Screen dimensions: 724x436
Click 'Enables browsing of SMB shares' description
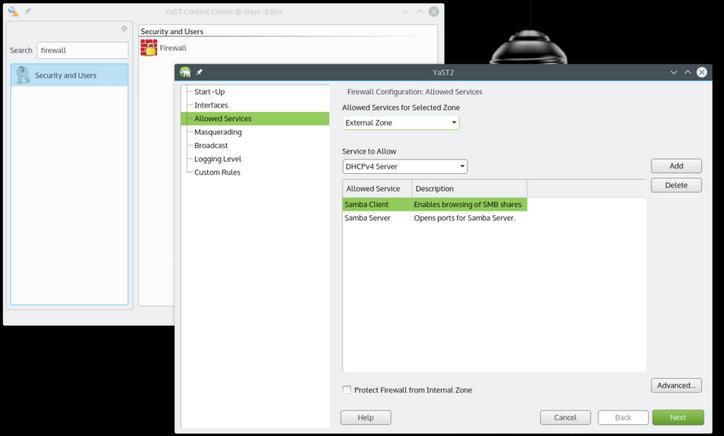coord(467,204)
